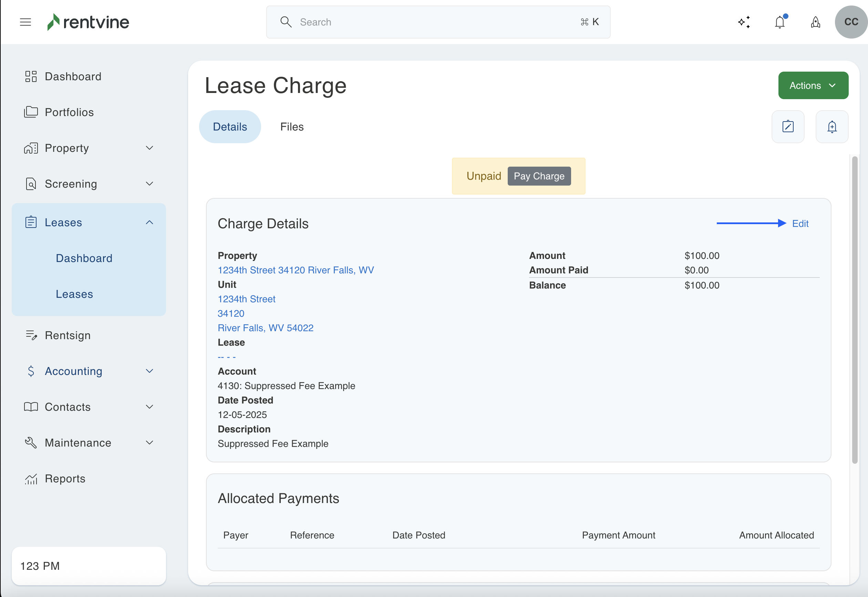Click the AI sparkle icon in header

pos(744,22)
